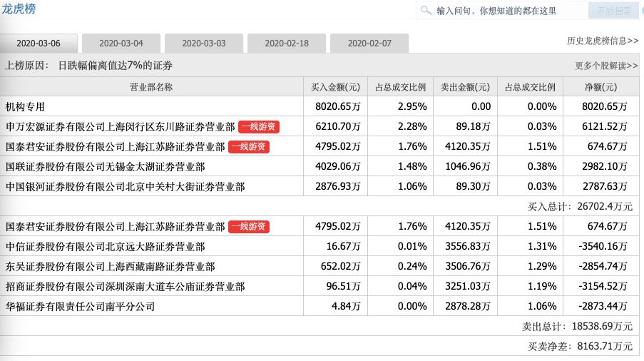644x361 pixels.
Task: Switch to the 2020-02-18 tab
Action: [x=287, y=43]
